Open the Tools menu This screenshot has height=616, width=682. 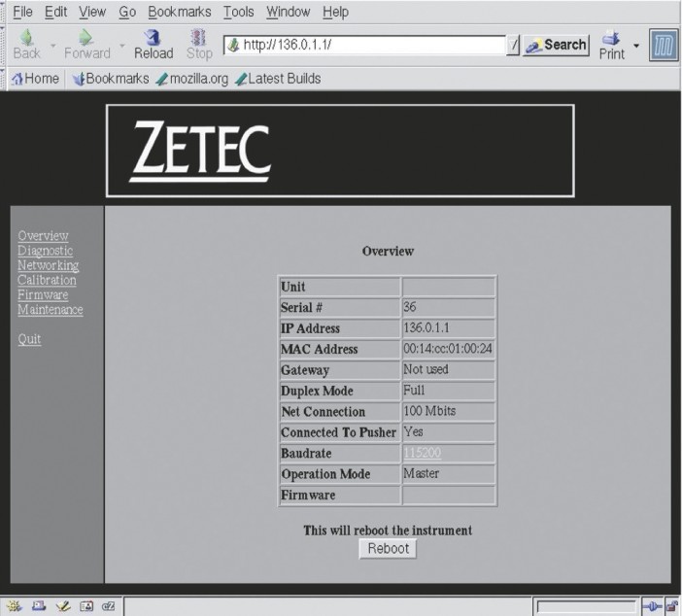click(238, 12)
